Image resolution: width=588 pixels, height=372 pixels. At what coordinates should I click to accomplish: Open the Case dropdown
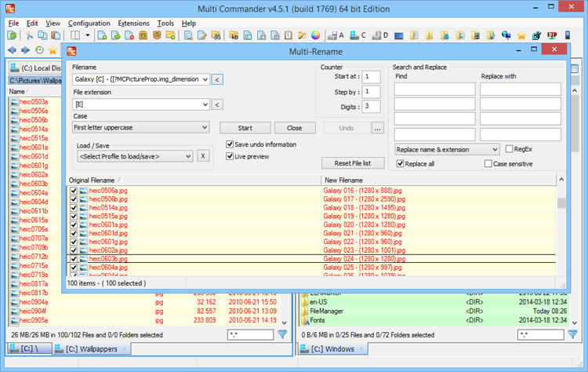pos(140,127)
